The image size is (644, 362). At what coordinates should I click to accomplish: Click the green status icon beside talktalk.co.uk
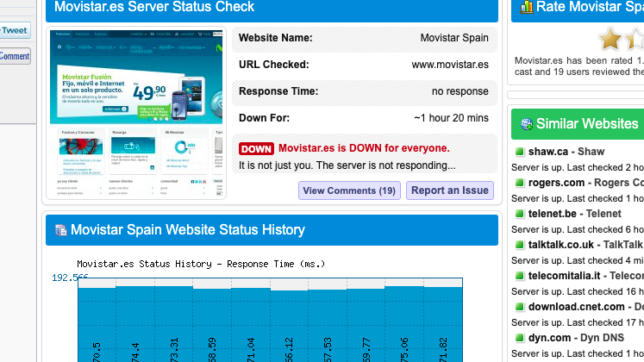coord(520,245)
